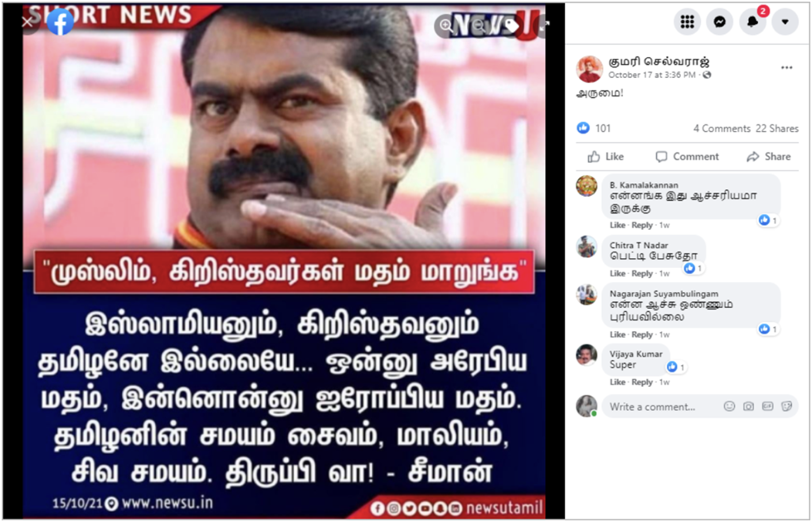812x522 pixels.
Task: View the 22 Shares list
Action: 777,129
